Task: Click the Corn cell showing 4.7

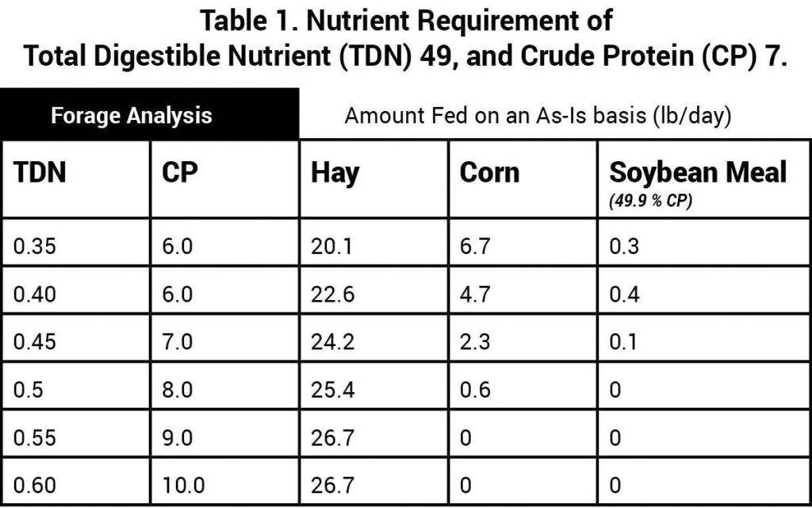Action: click(476, 294)
